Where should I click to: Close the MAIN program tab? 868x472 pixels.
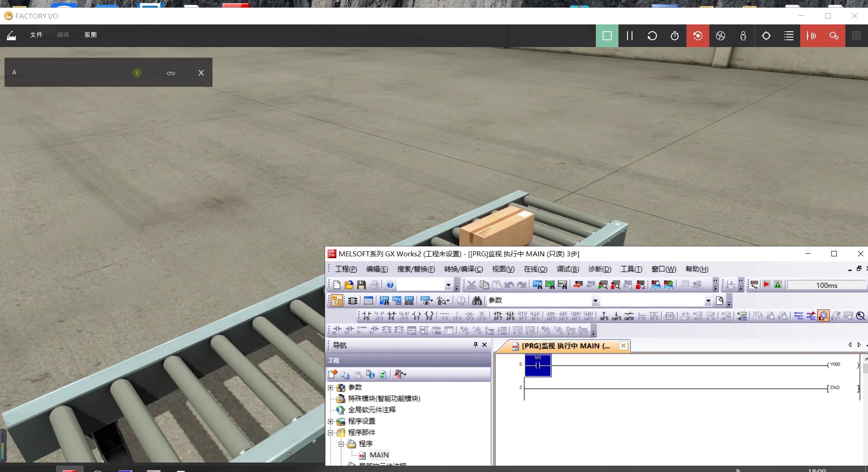[x=623, y=346]
